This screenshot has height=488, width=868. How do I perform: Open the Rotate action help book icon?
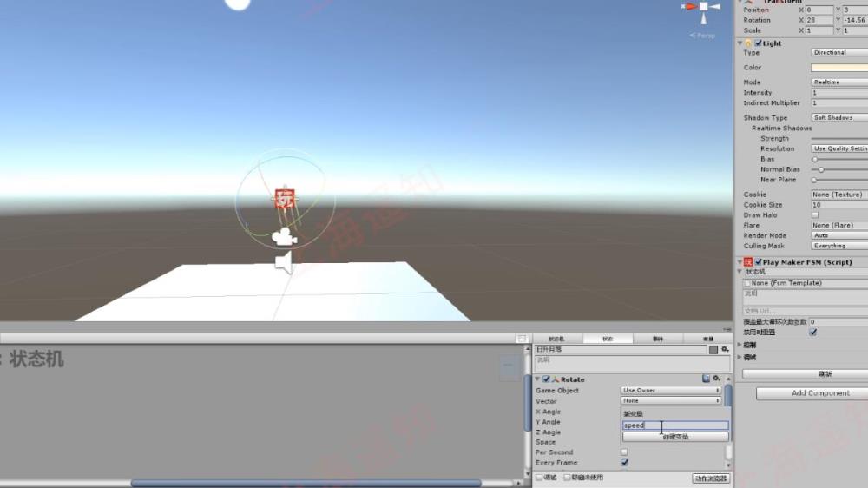[x=706, y=379]
